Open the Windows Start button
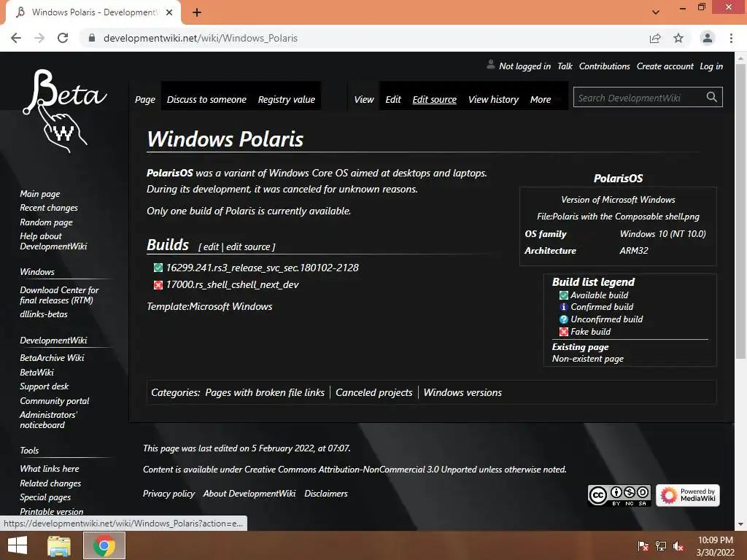 coord(18,545)
